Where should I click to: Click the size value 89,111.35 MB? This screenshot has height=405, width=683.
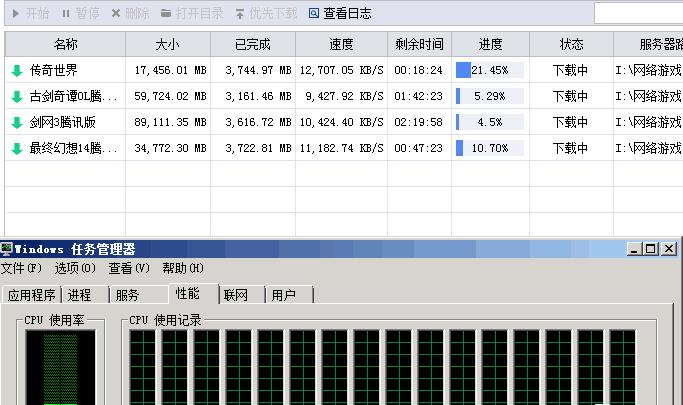coord(170,122)
